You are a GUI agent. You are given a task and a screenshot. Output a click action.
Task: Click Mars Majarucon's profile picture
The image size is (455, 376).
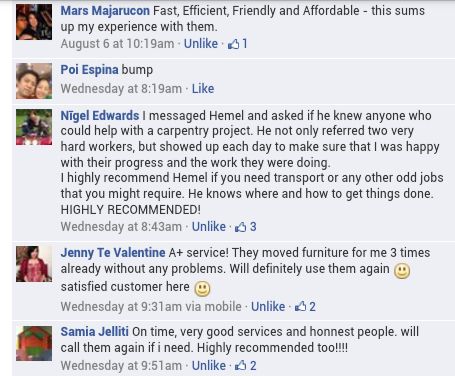34,22
